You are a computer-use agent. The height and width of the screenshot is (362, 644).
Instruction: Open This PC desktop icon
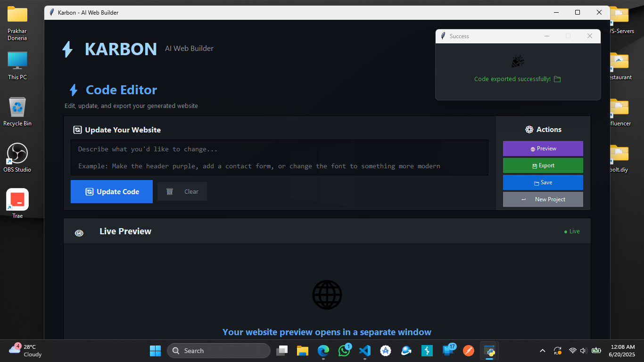pyautogui.click(x=17, y=66)
